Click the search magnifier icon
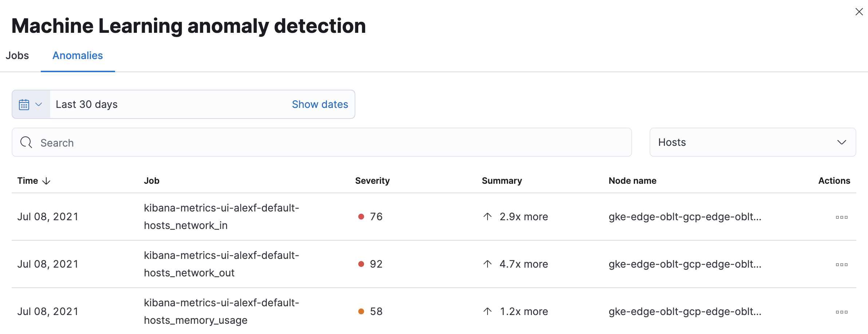868x334 pixels. [x=26, y=142]
